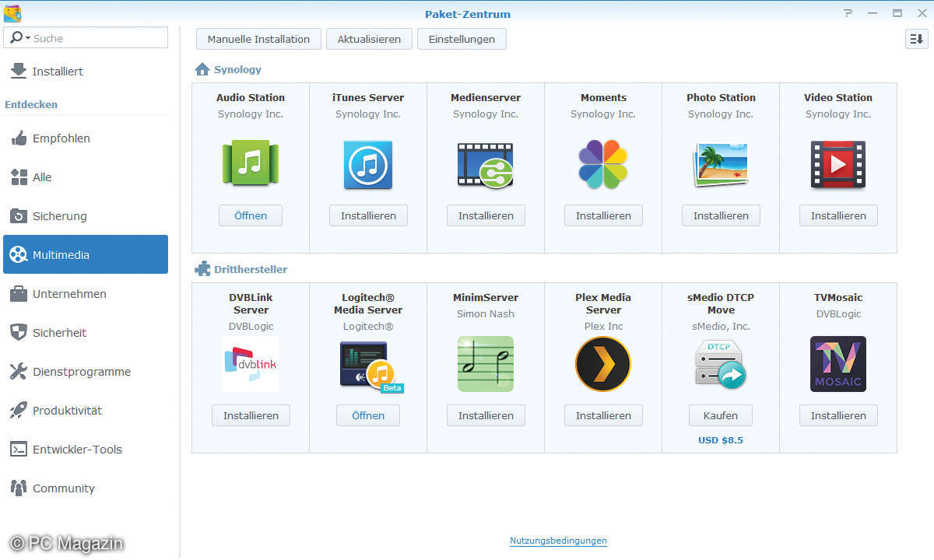This screenshot has width=934, height=560.
Task: Click the sMedio, Inc. developer name
Action: click(721, 326)
